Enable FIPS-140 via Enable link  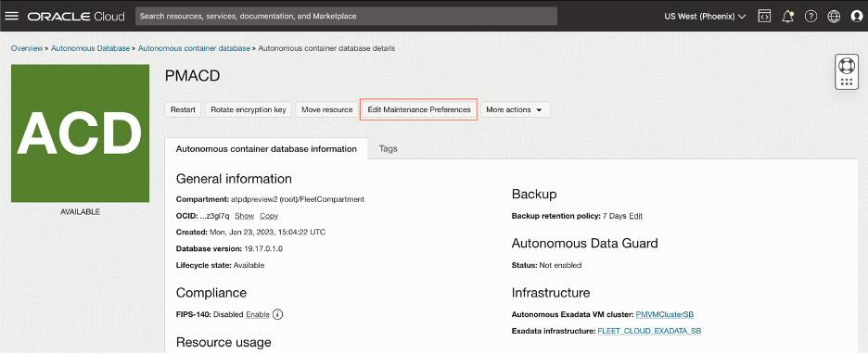tap(258, 314)
